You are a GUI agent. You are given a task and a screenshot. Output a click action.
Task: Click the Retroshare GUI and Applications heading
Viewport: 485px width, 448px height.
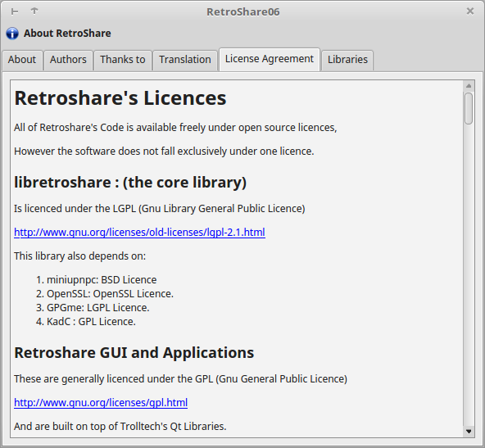pos(134,353)
